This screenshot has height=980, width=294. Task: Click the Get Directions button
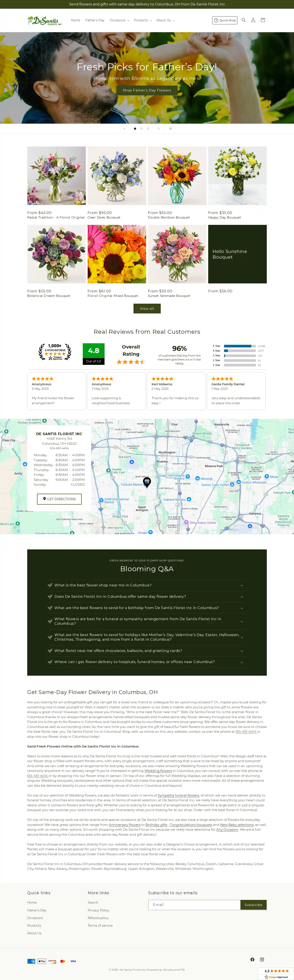point(59,499)
